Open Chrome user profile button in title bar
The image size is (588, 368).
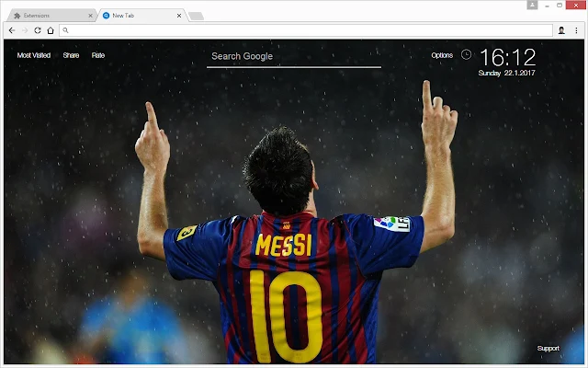[x=532, y=5]
